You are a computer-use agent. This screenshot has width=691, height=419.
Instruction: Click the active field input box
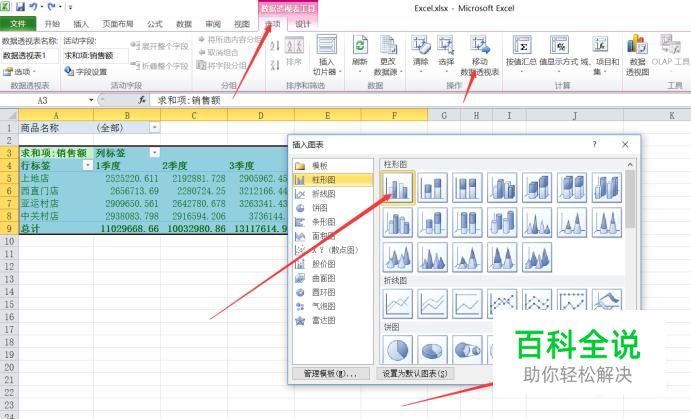pyautogui.click(x=96, y=56)
